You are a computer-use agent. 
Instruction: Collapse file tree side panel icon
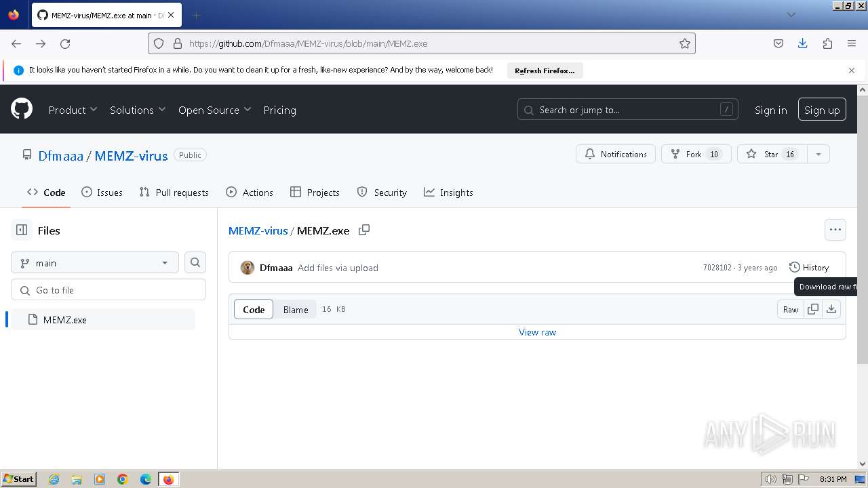click(22, 230)
